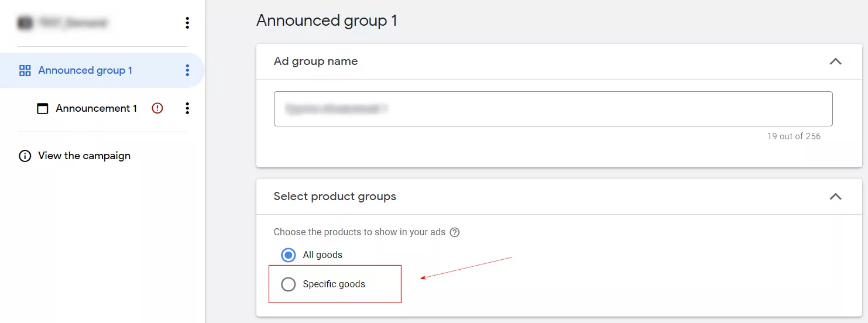Click the info icon by View the campaign
The image size is (868, 323).
25,156
